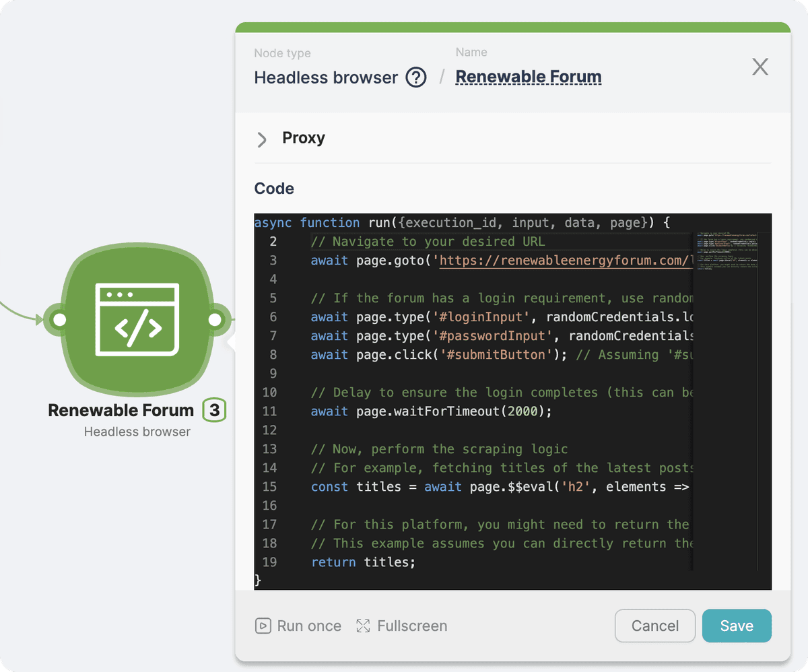This screenshot has height=672, width=808.
Task: Click the node's left input connector port
Action: click(59, 320)
